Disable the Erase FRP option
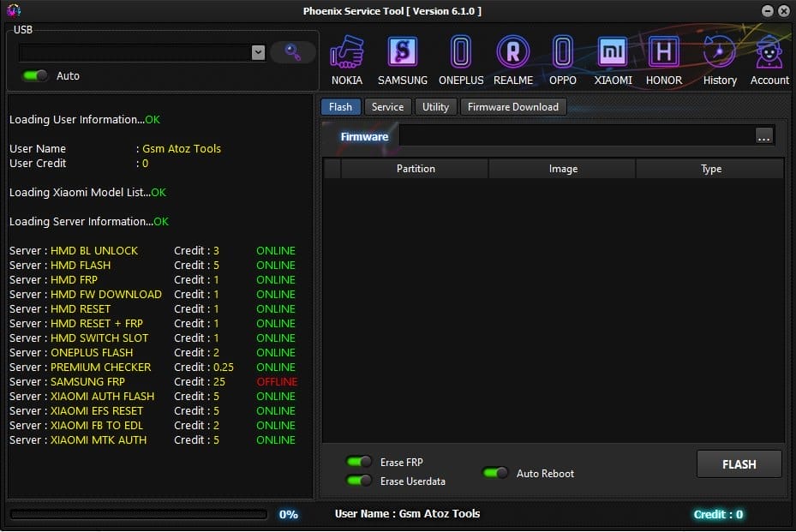 360,462
